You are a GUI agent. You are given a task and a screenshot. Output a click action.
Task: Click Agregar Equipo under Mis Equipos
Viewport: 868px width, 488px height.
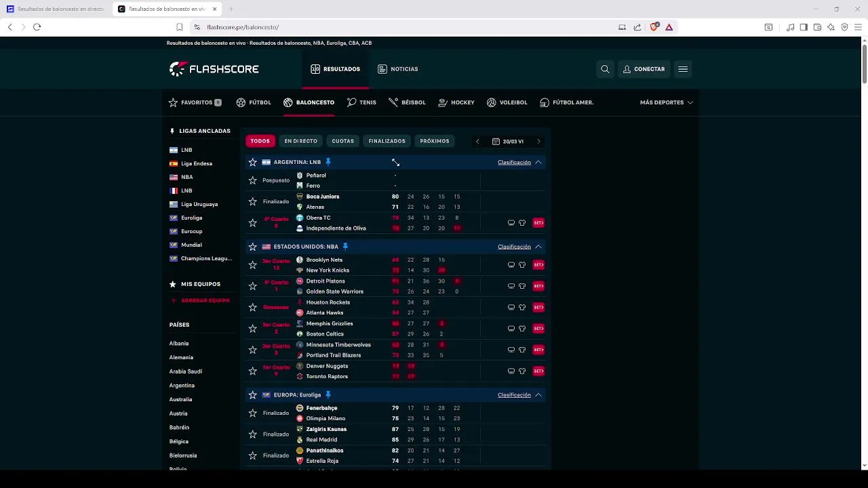(x=200, y=300)
